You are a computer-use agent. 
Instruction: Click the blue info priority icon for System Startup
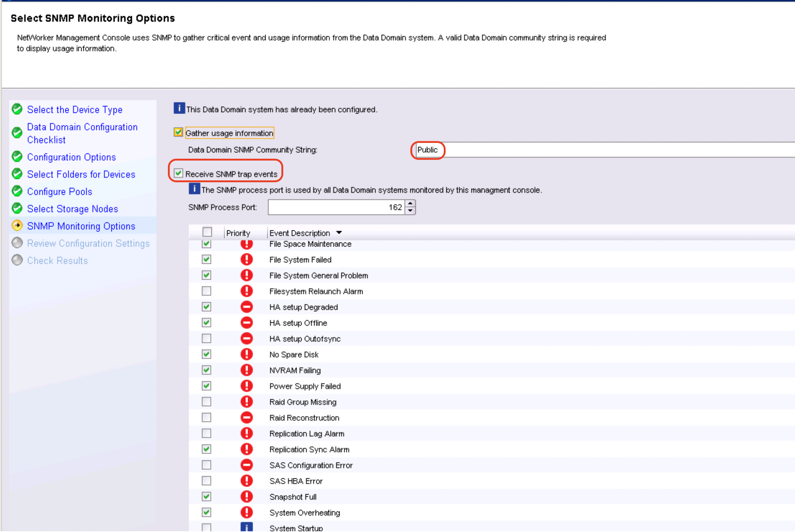pyautogui.click(x=247, y=527)
